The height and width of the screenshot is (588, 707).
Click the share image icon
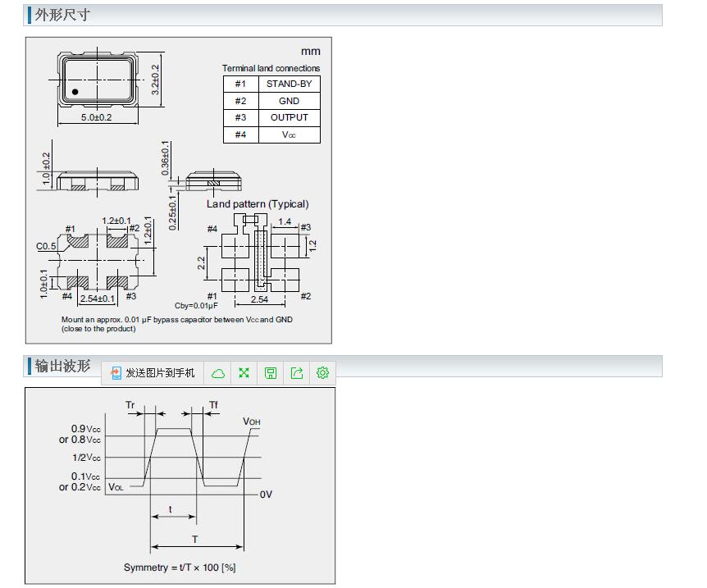click(297, 373)
